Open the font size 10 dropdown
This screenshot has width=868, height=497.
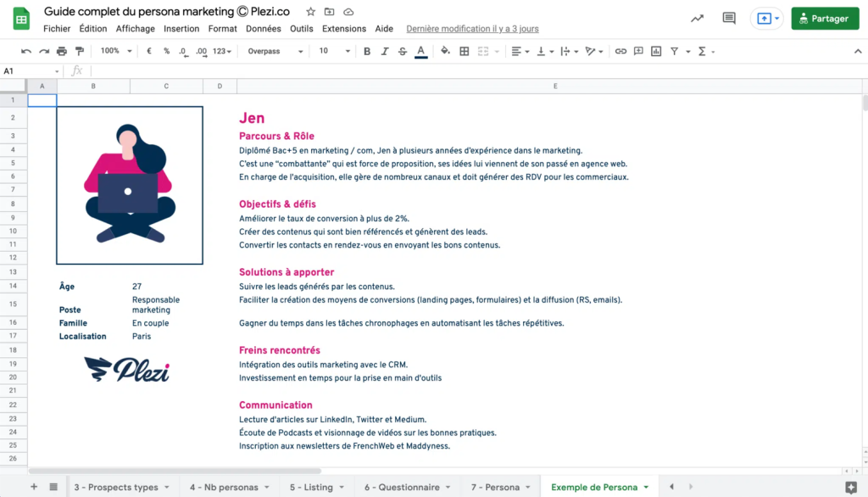coord(334,51)
